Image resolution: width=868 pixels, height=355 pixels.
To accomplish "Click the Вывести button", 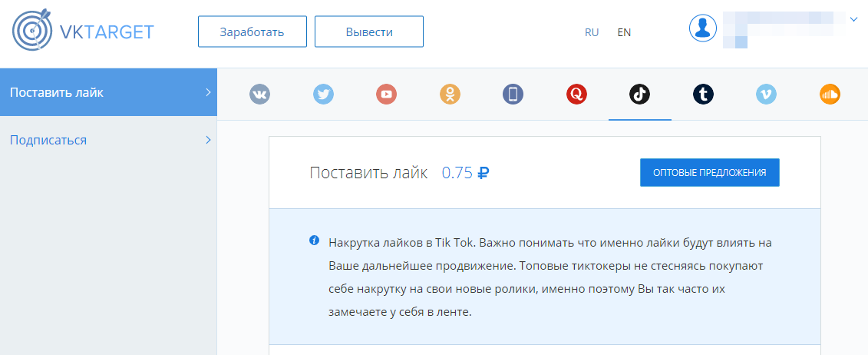I will coord(369,32).
